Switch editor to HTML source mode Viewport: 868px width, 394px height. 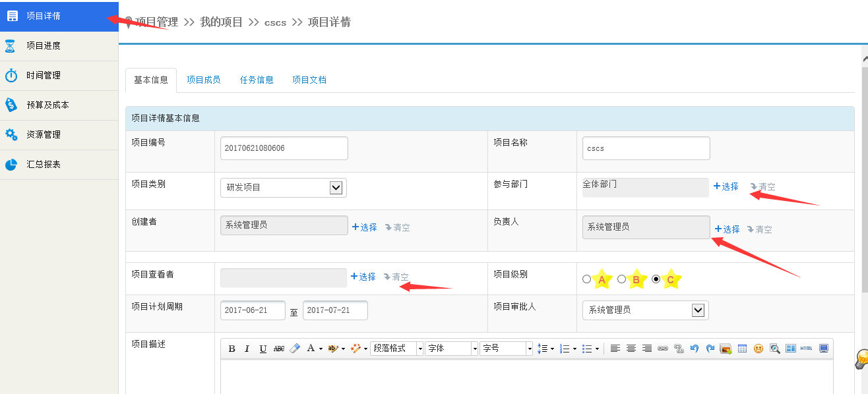(806, 349)
